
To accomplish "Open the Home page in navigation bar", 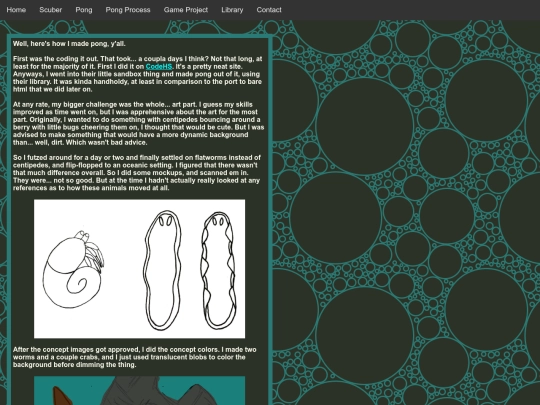I will (16, 10).
